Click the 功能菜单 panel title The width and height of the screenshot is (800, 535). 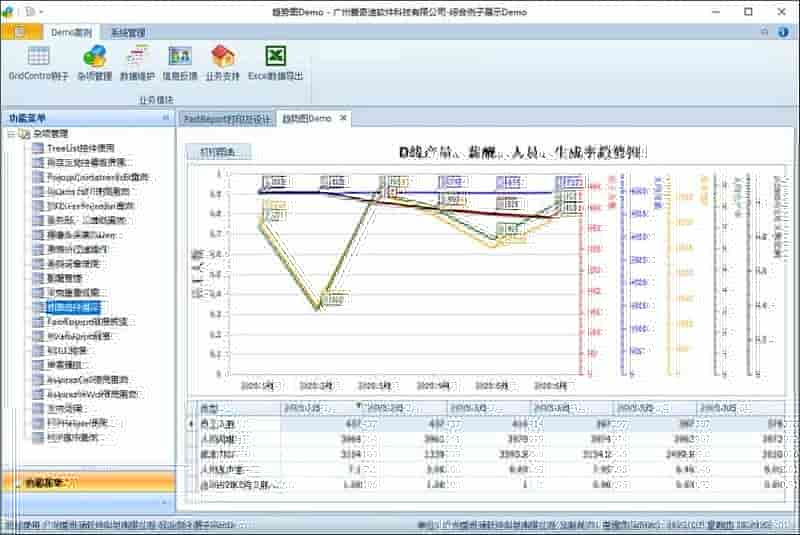point(27,118)
